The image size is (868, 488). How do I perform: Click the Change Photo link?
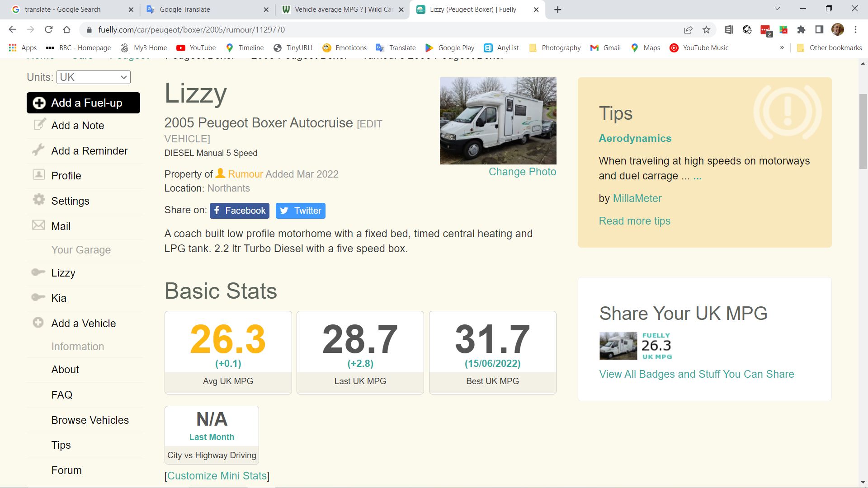pos(522,172)
